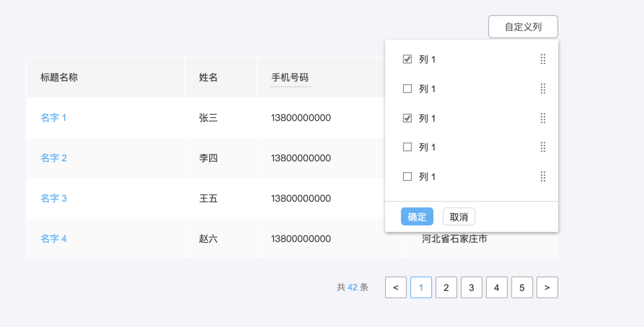The width and height of the screenshot is (644, 327).
Task: Open the 名字 4 link
Action: coord(53,239)
